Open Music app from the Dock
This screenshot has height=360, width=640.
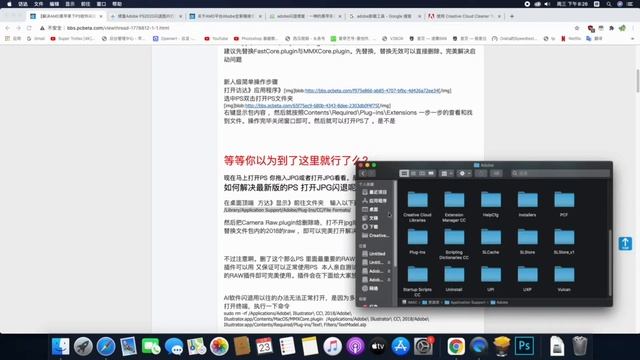point(332,347)
